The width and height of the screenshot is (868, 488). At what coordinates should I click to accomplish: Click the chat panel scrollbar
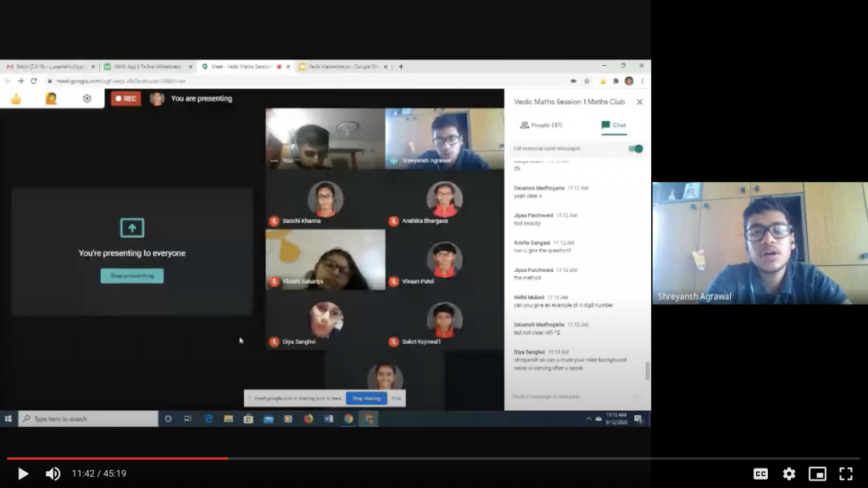647,370
